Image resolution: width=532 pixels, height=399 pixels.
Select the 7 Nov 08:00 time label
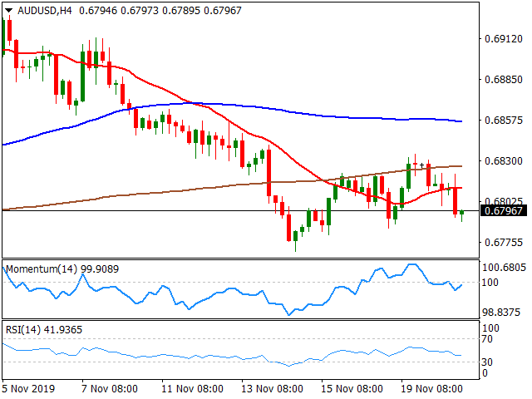coord(110,388)
